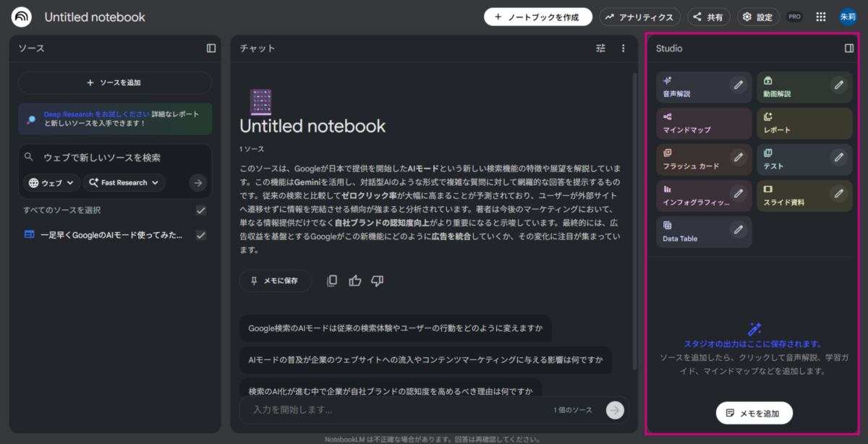
Task: Open the Google apps grid icon
Action: [x=821, y=17]
